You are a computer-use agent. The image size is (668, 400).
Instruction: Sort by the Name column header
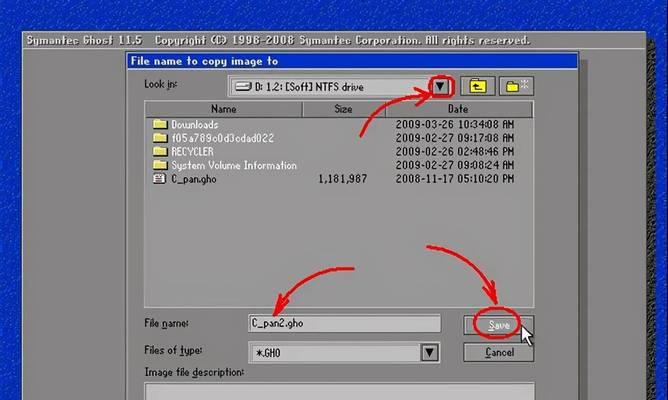tap(224, 109)
